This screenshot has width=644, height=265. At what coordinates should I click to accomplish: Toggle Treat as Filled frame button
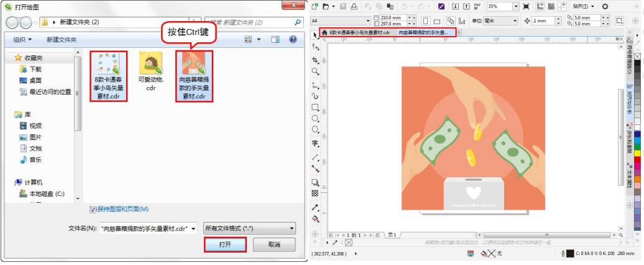point(619,21)
